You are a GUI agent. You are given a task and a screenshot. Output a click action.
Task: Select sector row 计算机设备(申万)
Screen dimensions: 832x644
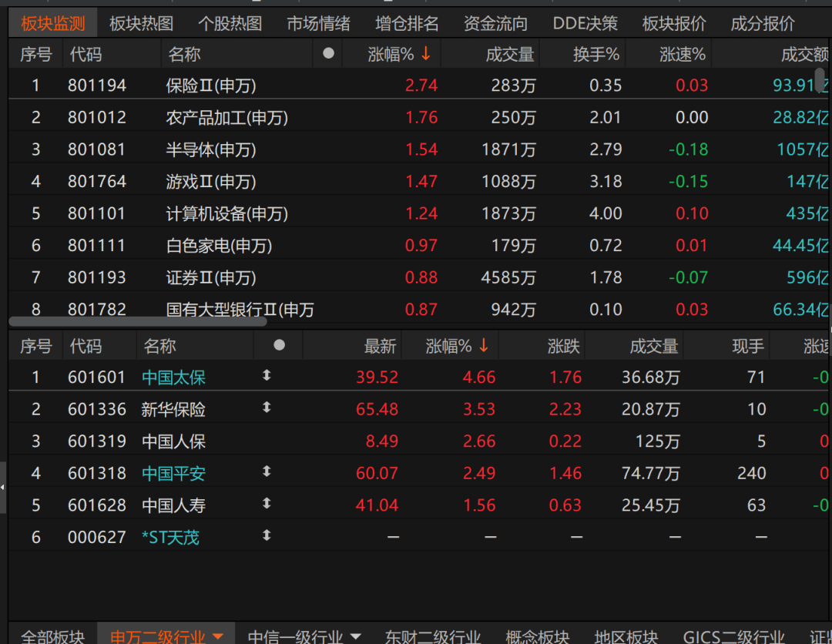pos(418,213)
